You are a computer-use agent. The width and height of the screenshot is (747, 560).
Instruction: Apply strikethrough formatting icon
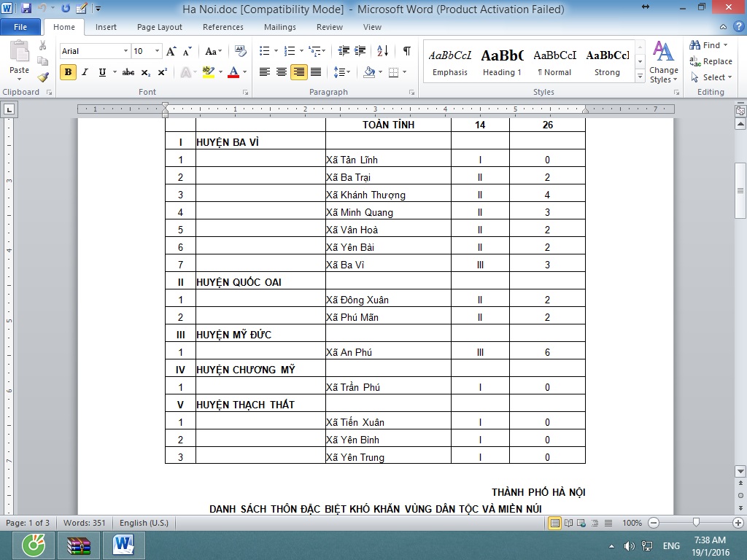pos(128,72)
